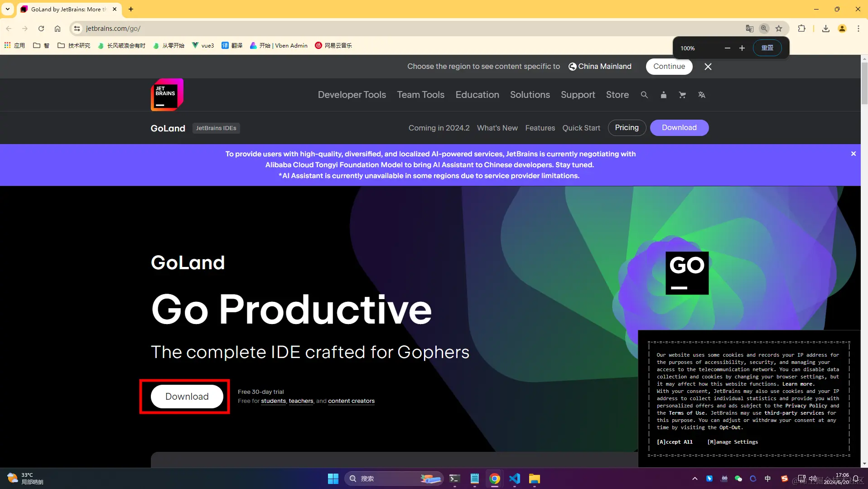Select the China Mainland region link
868x489 pixels.
pyautogui.click(x=600, y=67)
